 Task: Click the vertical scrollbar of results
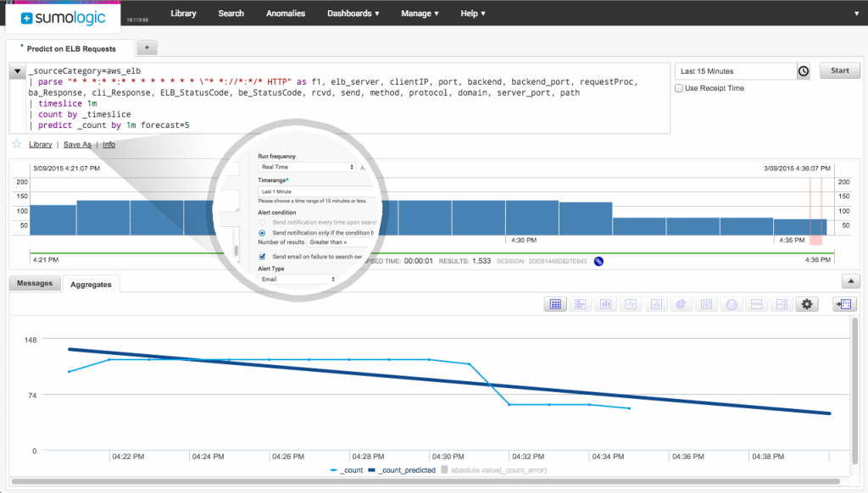coord(855,391)
